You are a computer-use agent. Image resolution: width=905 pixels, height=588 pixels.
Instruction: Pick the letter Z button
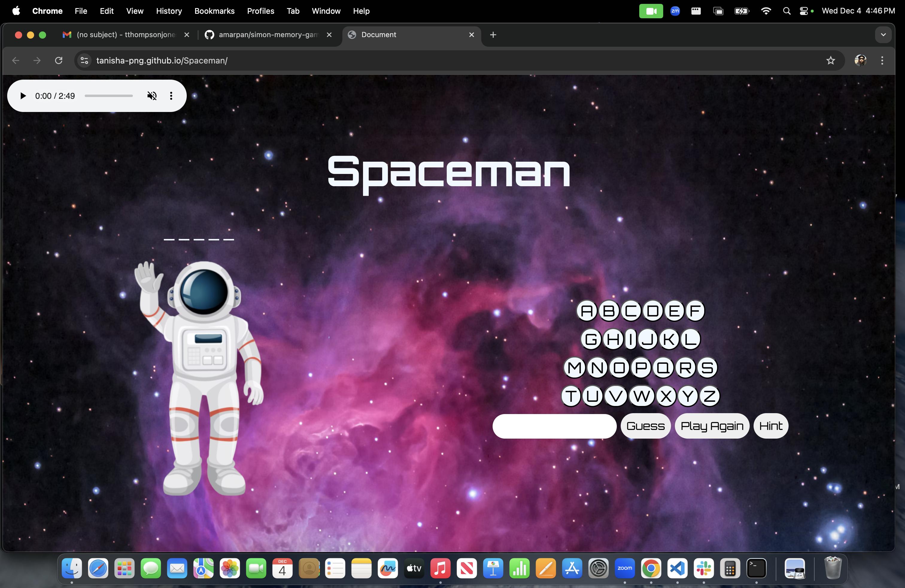click(709, 396)
